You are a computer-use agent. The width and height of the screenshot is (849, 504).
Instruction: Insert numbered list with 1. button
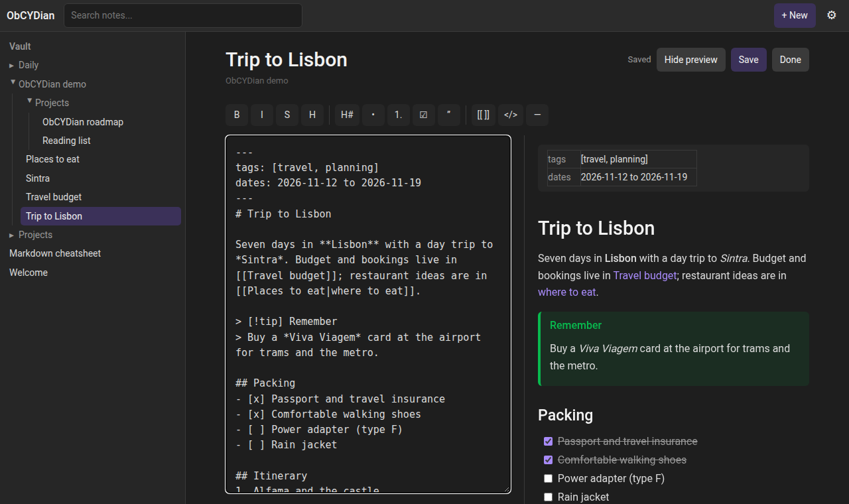[399, 115]
